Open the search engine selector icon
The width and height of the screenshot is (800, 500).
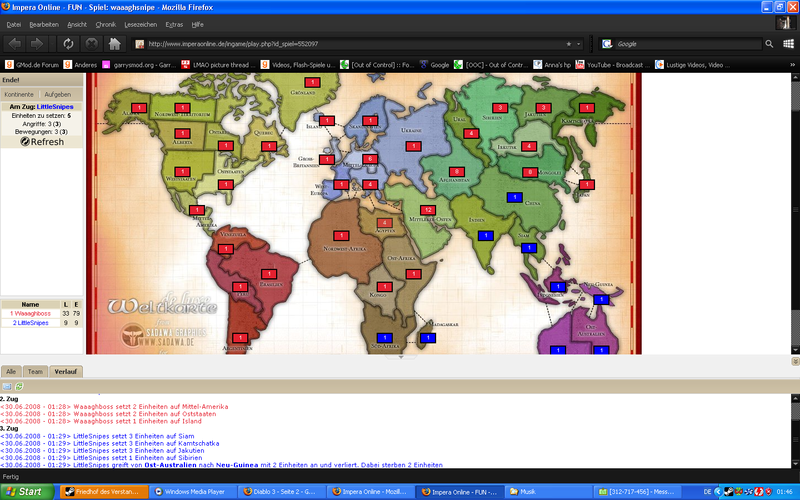click(x=607, y=44)
